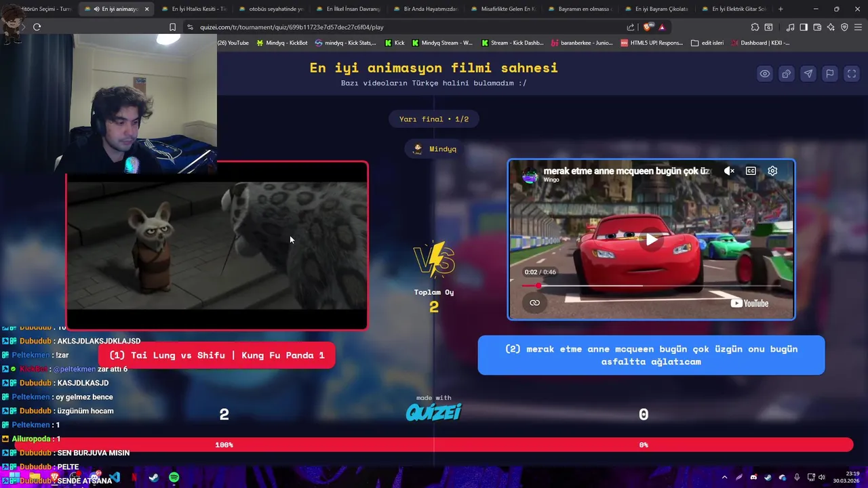Image resolution: width=868 pixels, height=488 pixels.
Task: Open the volume speaker icon in tray
Action: click(822, 478)
